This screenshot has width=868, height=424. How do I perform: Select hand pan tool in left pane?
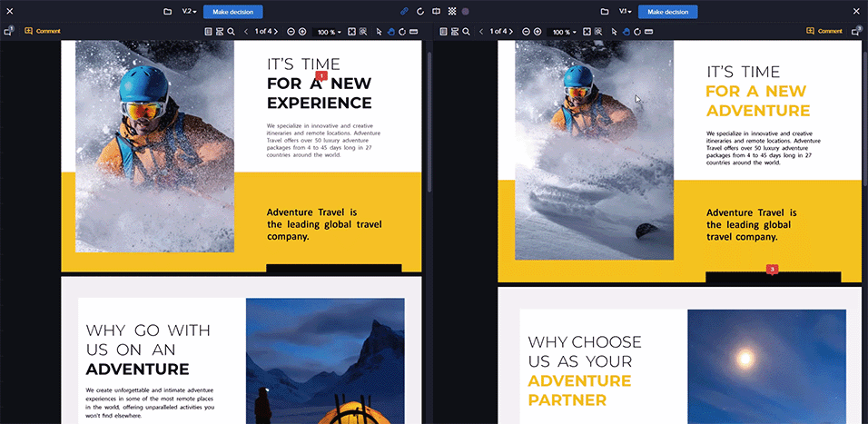pos(390,32)
